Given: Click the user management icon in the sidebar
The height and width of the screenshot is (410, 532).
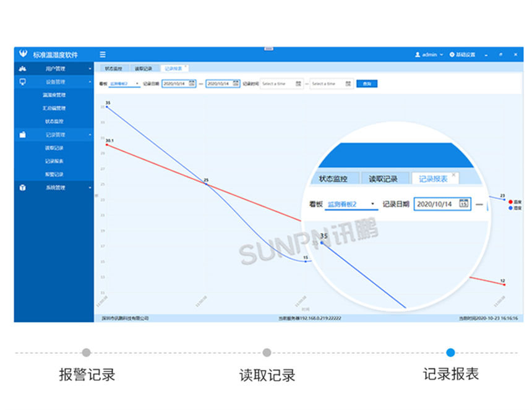Looking at the screenshot, I should click(x=22, y=68).
